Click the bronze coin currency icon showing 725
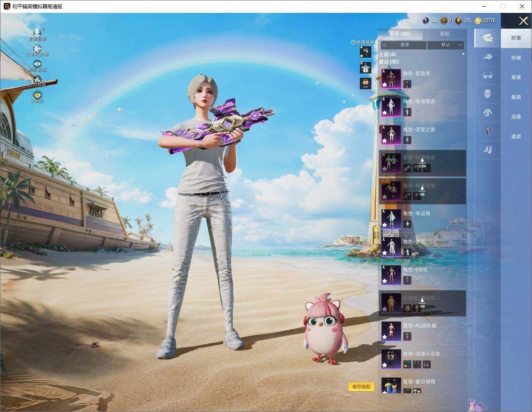Screen dimensions: 532x412 (458, 20)
